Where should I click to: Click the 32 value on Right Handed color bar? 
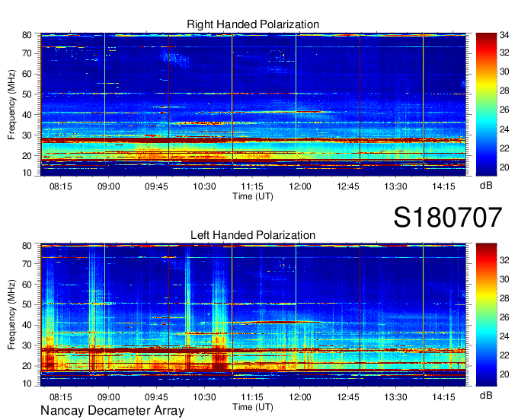tap(504, 52)
